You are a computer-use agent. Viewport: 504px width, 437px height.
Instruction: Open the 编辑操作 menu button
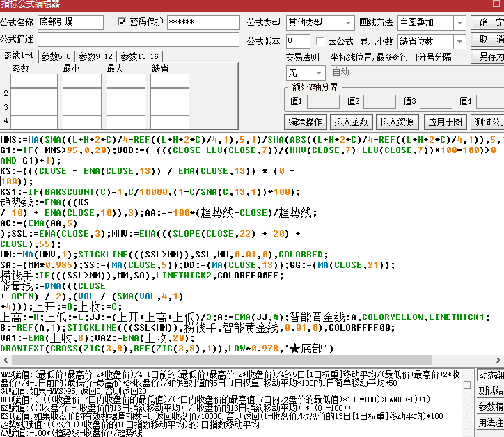[305, 122]
